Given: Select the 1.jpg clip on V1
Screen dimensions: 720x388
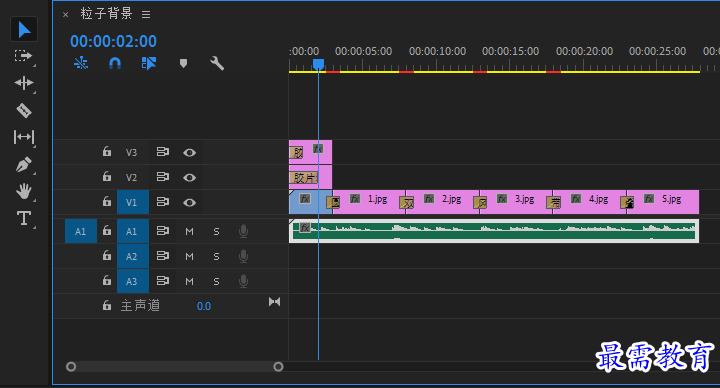Looking at the screenshot, I should (x=369, y=202).
